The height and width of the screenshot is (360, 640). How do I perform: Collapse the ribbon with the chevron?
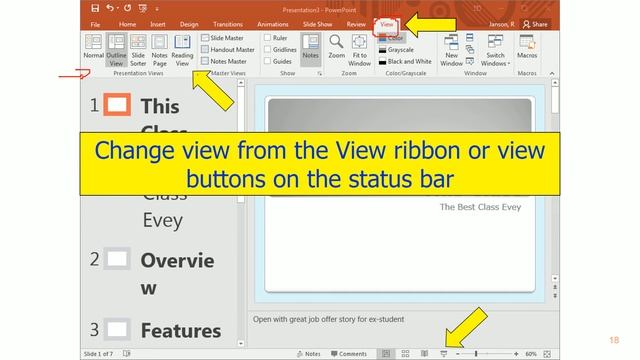point(552,73)
